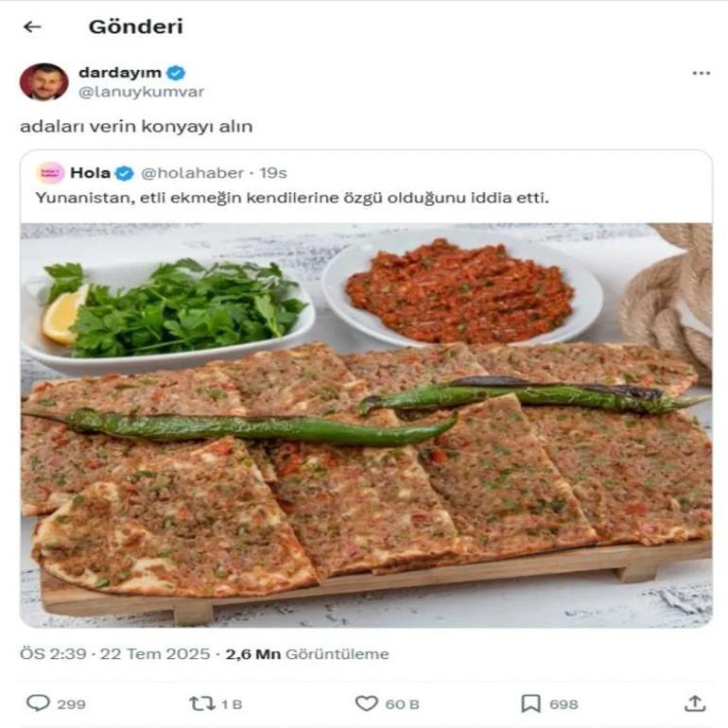The width and height of the screenshot is (728, 728).
Task: Click the reply speech bubble icon
Action: pos(38,703)
